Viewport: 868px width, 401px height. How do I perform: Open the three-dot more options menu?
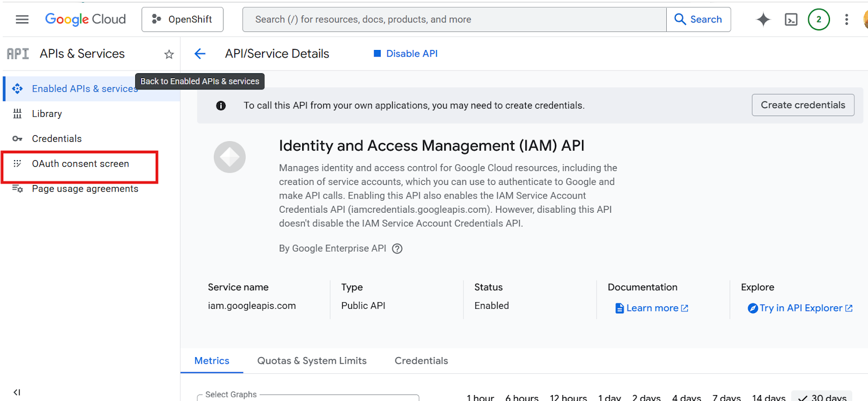[x=846, y=20]
